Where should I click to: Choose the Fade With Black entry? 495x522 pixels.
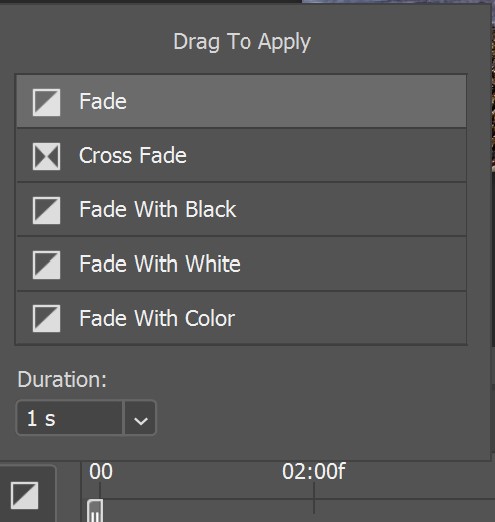241,210
